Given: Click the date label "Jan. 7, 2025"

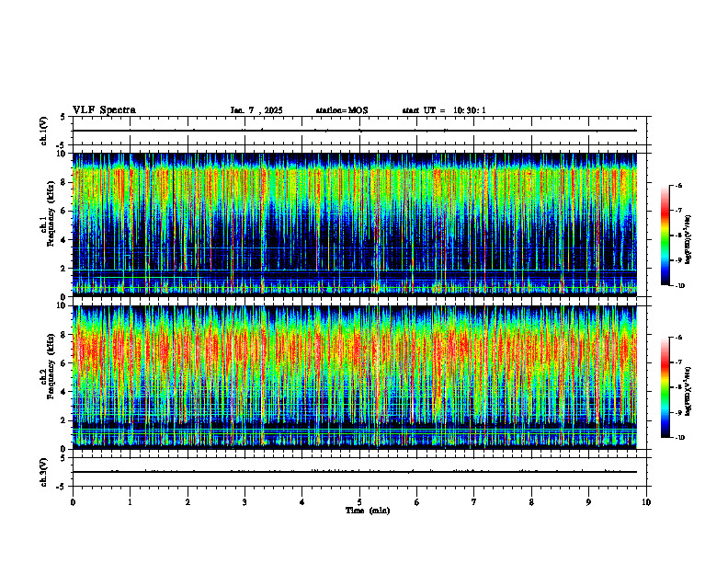Looking at the screenshot, I should 256,110.
